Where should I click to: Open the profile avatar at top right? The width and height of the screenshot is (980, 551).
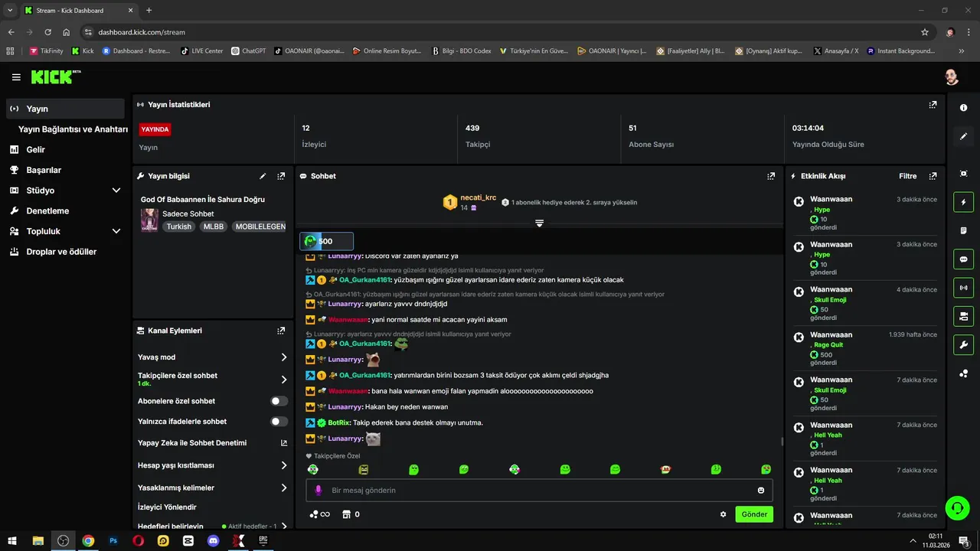coord(951,77)
